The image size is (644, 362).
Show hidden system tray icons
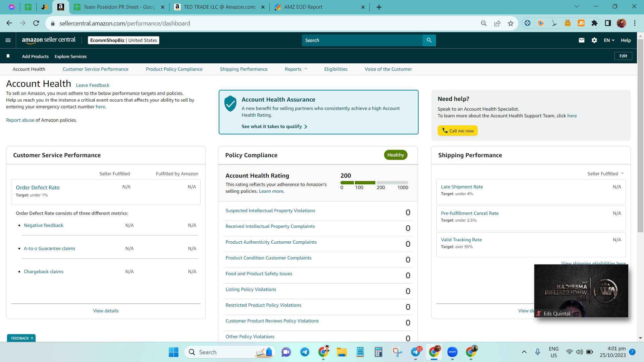(x=524, y=352)
